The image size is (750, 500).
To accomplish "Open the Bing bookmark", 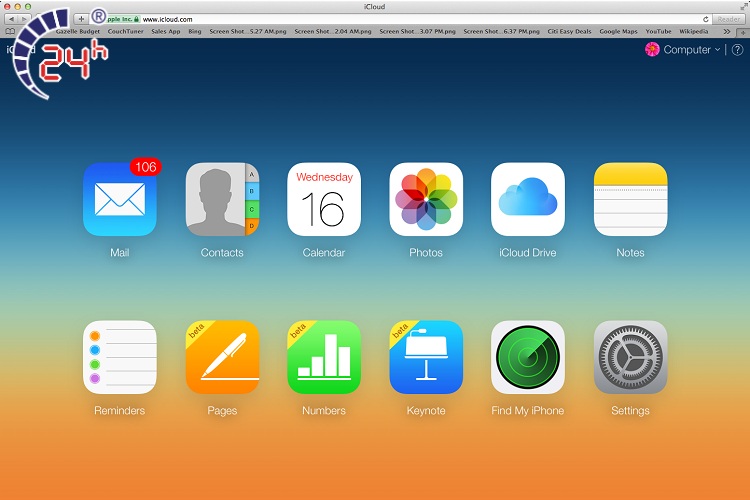I will coord(195,32).
